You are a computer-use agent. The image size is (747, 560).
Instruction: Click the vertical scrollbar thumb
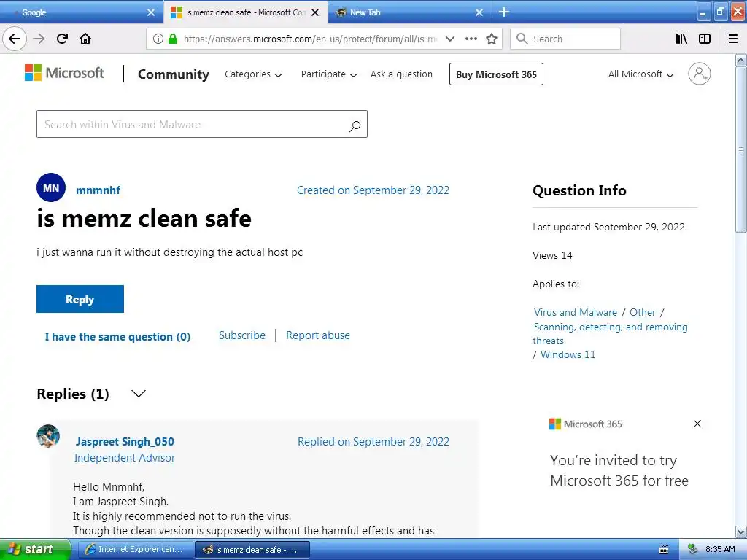(x=741, y=149)
